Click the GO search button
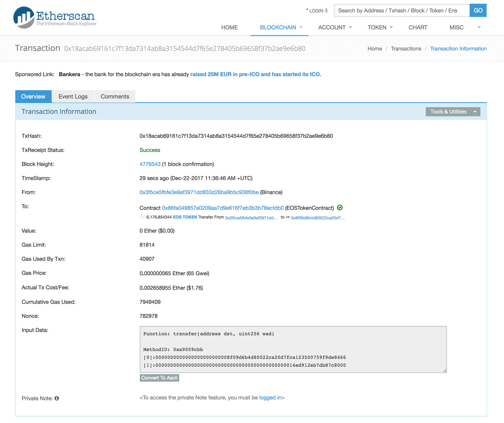 click(x=478, y=10)
